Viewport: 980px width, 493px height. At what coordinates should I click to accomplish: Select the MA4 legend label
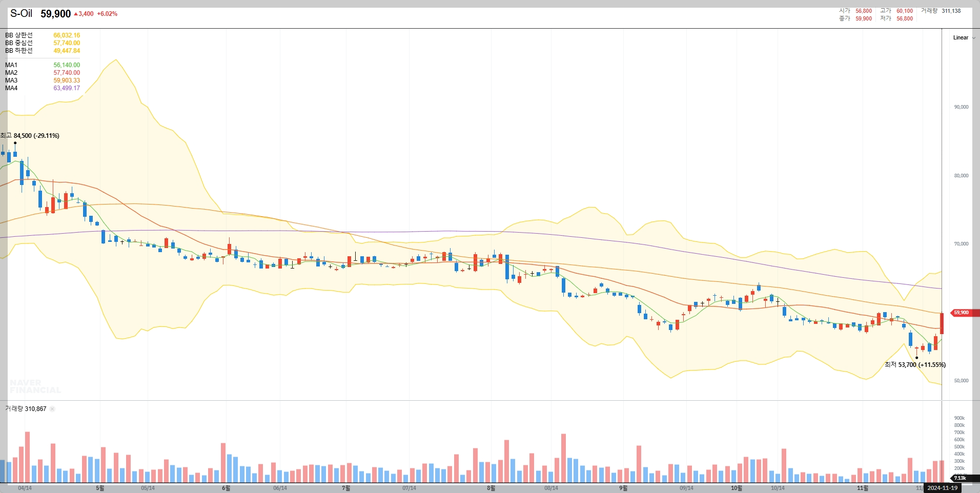[x=11, y=88]
